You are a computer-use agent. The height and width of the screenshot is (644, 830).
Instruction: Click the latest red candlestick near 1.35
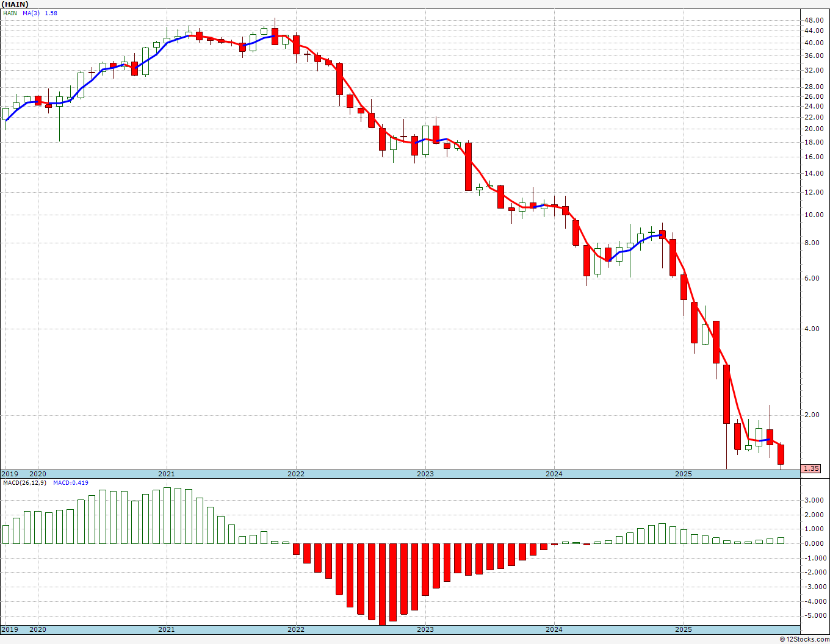pos(781,455)
